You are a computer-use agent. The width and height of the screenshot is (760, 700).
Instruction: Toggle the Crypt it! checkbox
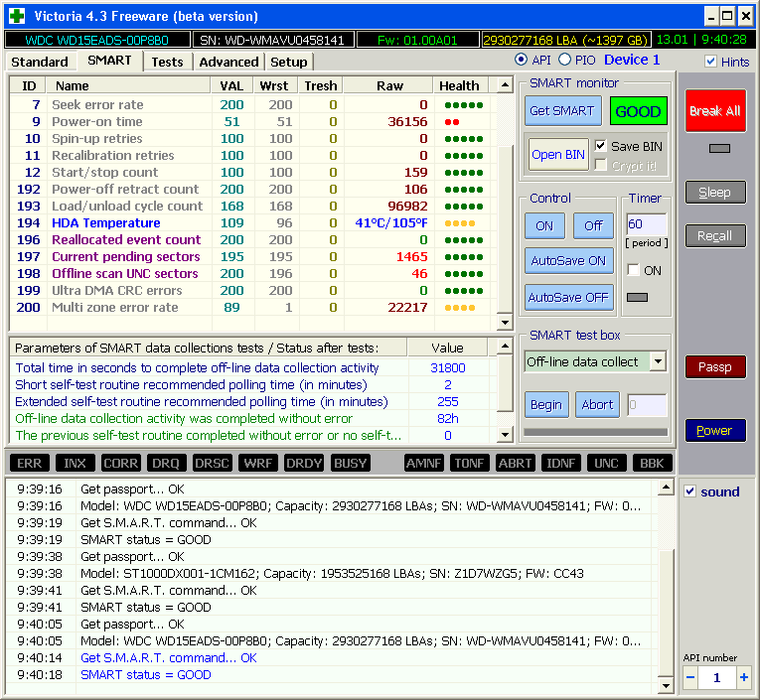[600, 165]
